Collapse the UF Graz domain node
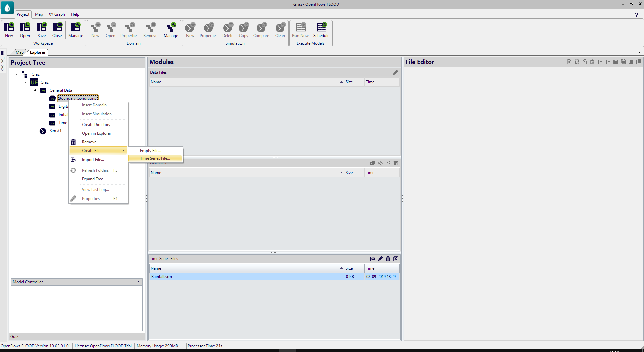644x352 pixels. pyautogui.click(x=25, y=82)
